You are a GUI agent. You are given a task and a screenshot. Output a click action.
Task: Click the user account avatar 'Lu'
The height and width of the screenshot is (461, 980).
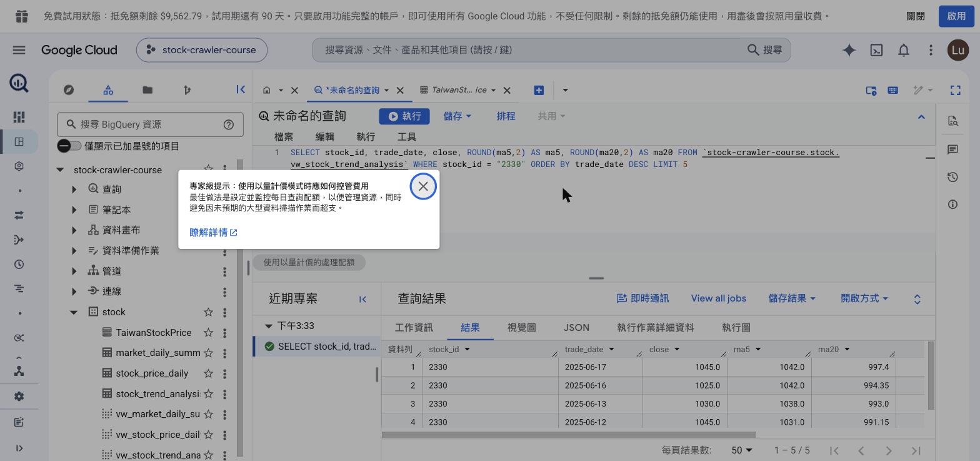(957, 50)
